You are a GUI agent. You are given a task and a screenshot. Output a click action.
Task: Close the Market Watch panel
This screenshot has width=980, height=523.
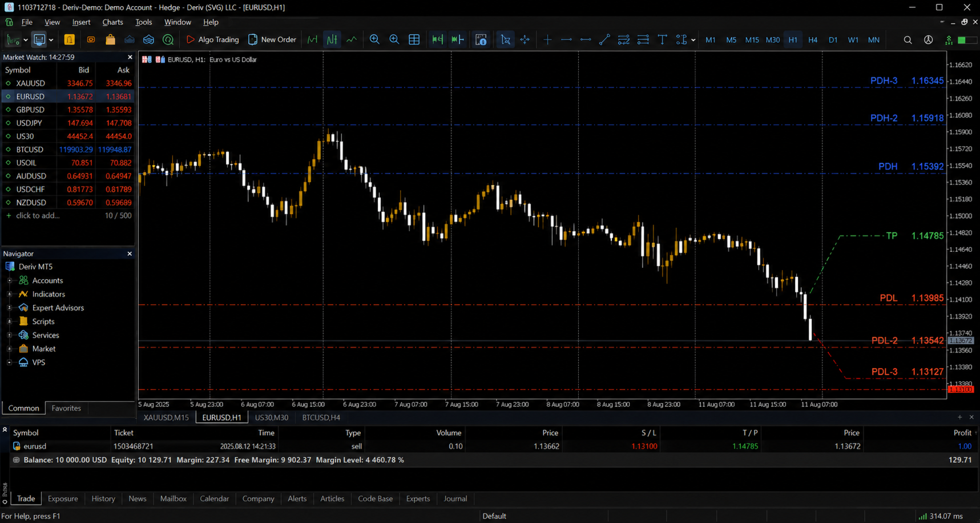coord(130,57)
